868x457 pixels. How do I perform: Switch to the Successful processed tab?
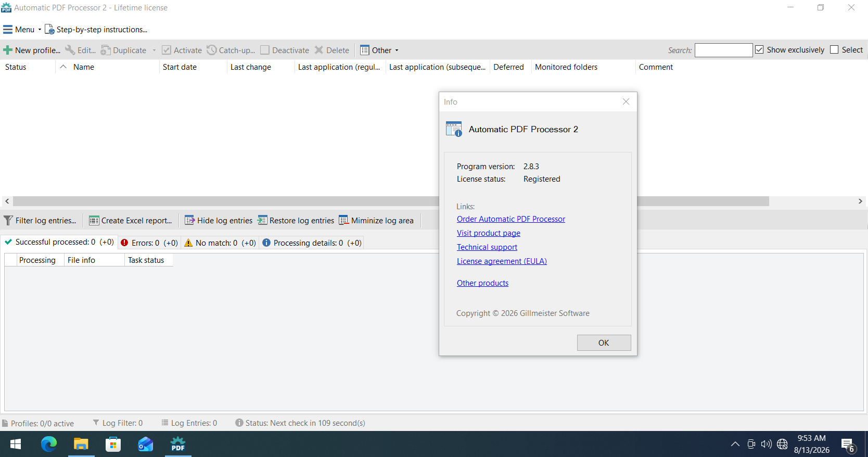coord(59,242)
